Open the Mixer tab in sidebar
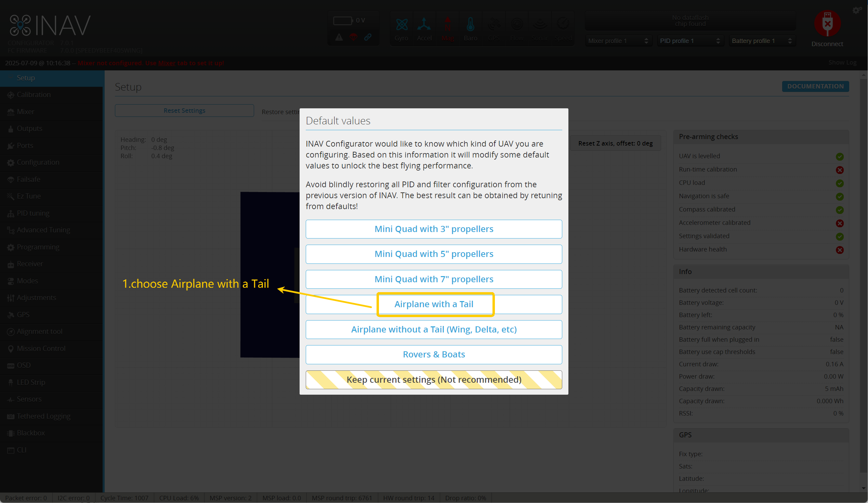 click(x=52, y=112)
